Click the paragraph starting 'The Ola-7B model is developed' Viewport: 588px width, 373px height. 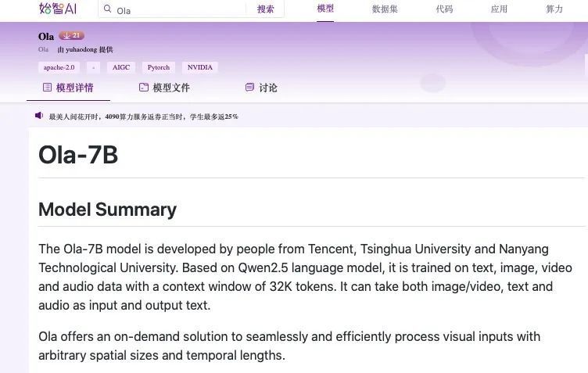coord(305,277)
